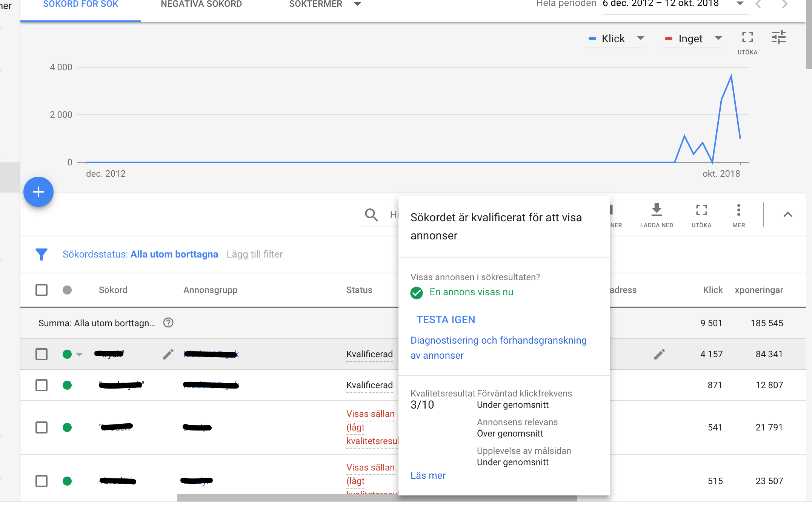Open the date range dropdown
812x506 pixels.
tap(741, 4)
